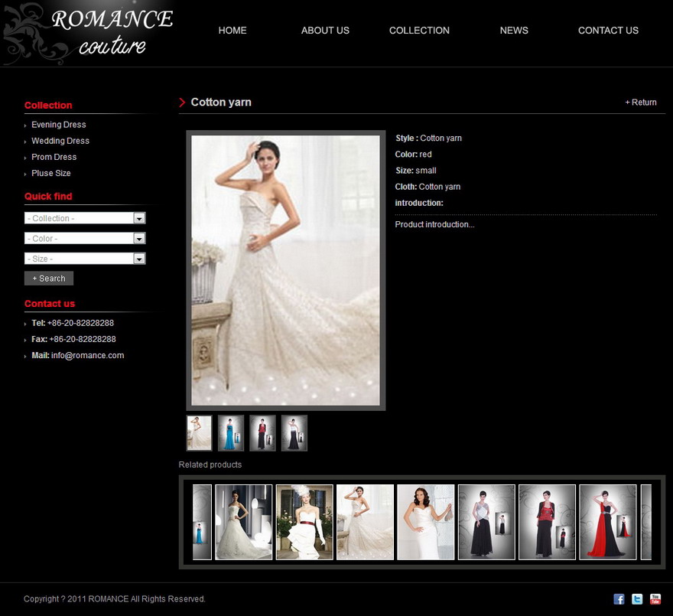Screen dimensions: 673x616
Task: Select the red jacket black dress small thumbnail
Action: point(262,433)
